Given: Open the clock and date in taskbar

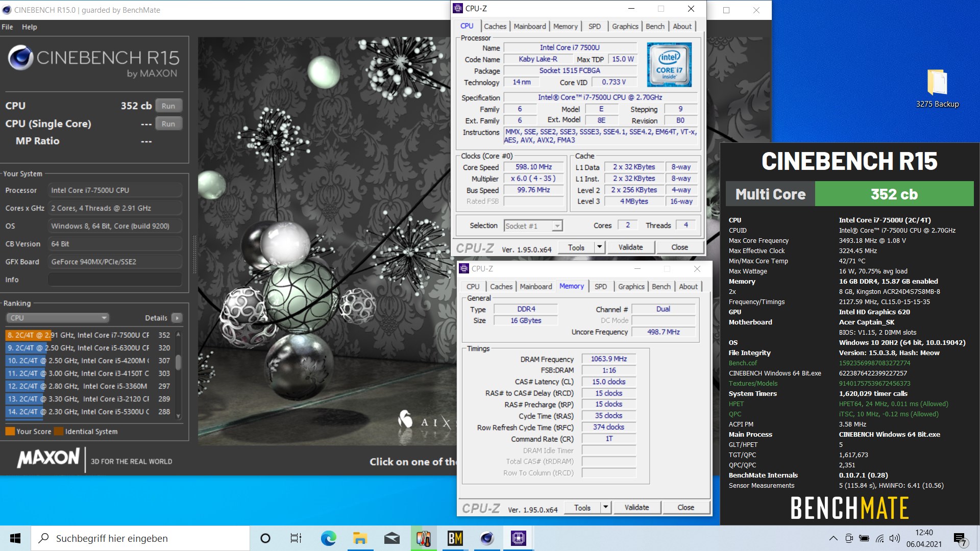Looking at the screenshot, I should (924, 538).
